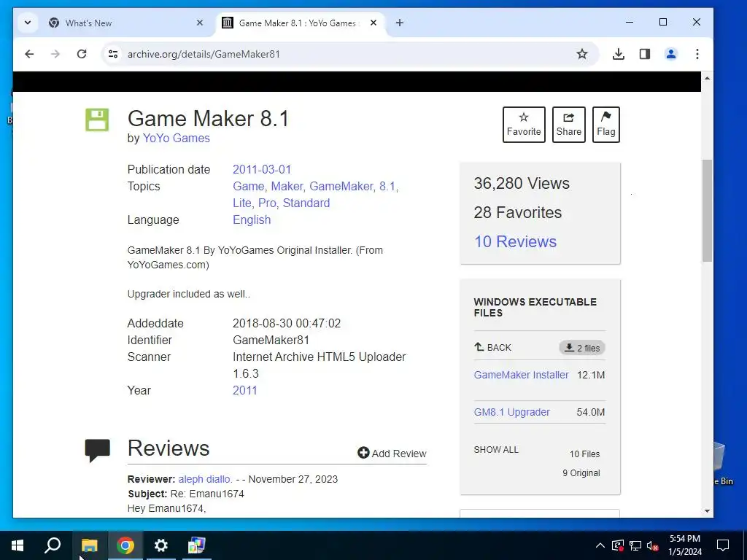747x560 pixels.
Task: Click the scrollbar down arrow
Action: tap(707, 511)
